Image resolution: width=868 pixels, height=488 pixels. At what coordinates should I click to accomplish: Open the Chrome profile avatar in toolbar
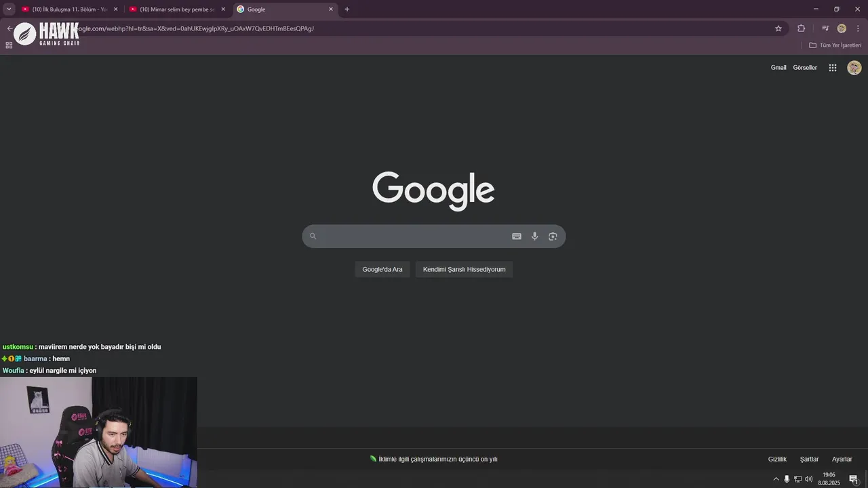[842, 28]
